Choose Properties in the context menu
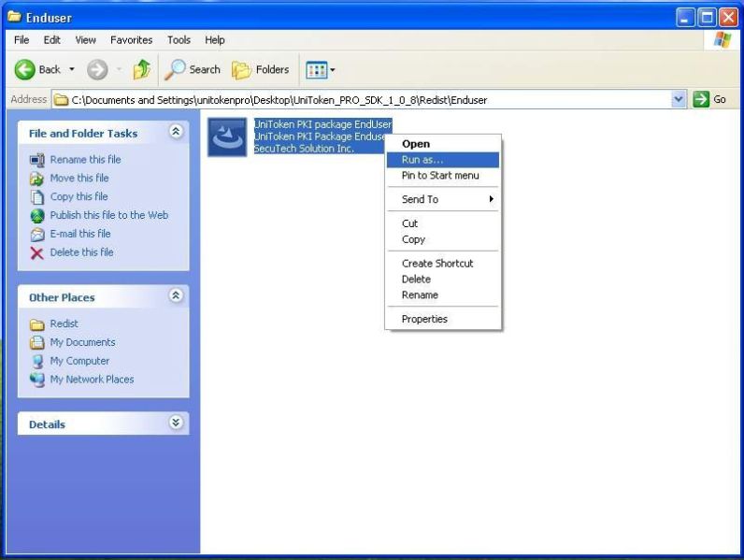 pyautogui.click(x=443, y=319)
